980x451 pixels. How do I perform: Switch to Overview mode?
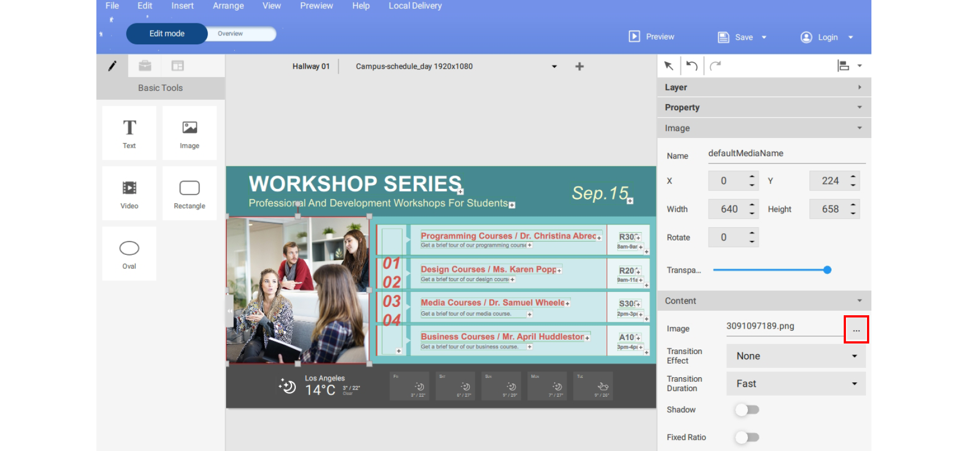[230, 34]
